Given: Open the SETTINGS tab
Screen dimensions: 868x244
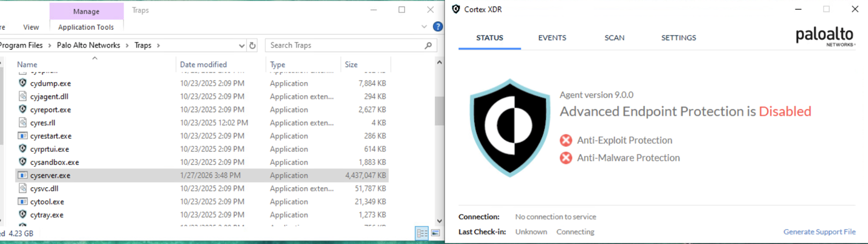Looking at the screenshot, I should pos(679,37).
